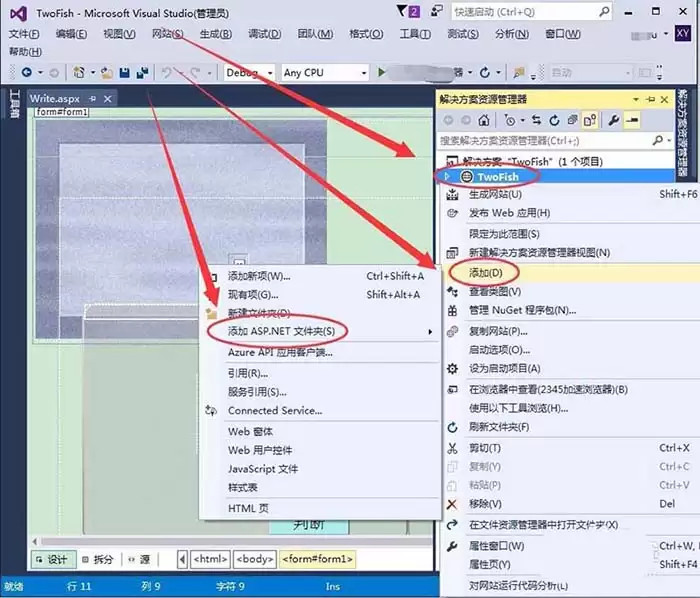Screen dimensions: 700x598
Task: Open the 编辑(E) menu
Action: [x=71, y=33]
